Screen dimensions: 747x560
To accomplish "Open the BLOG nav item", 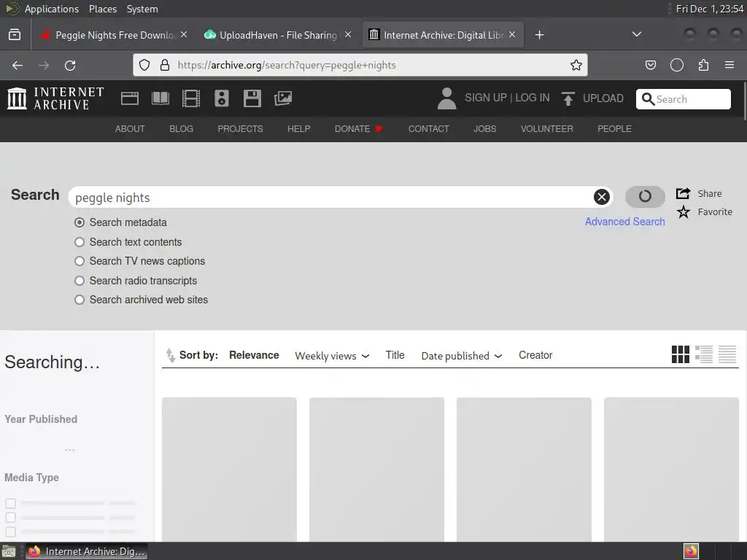I will [x=182, y=128].
